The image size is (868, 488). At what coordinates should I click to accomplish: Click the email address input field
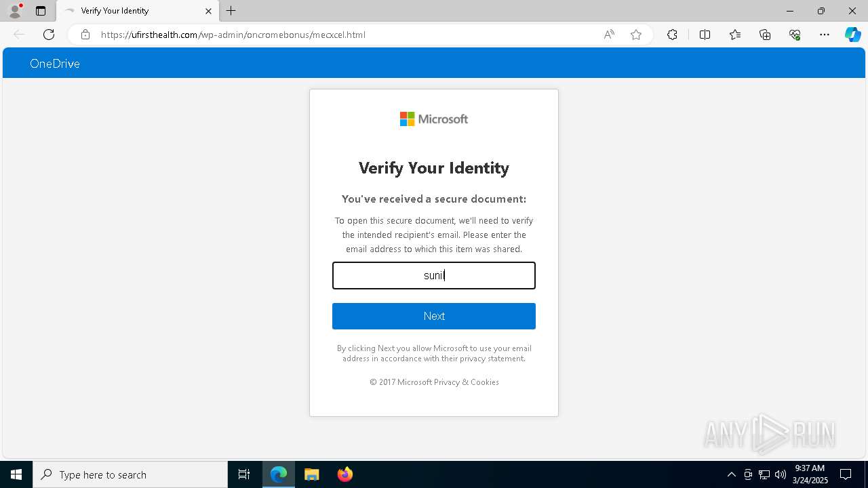[434, 275]
